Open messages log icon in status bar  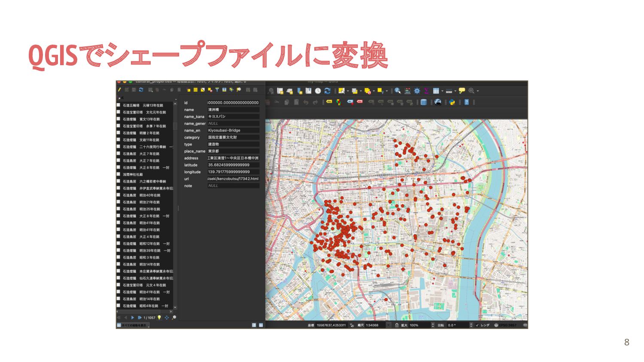(x=525, y=325)
